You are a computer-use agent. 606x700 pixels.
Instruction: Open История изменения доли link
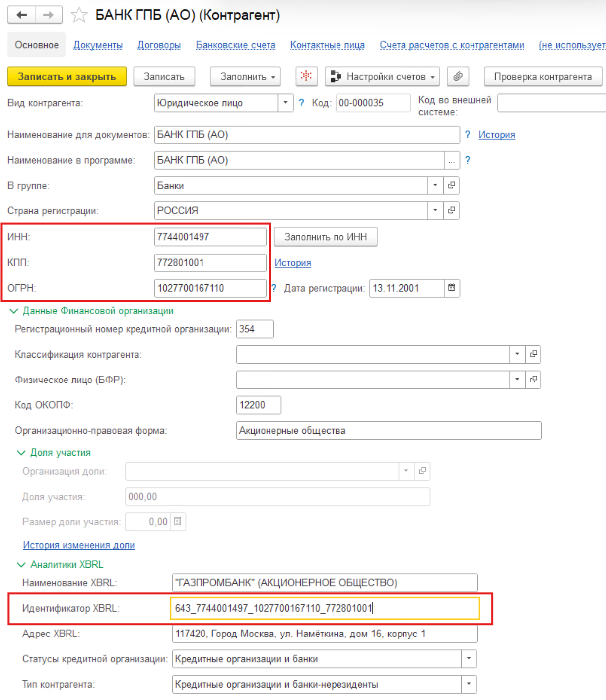[x=78, y=545]
